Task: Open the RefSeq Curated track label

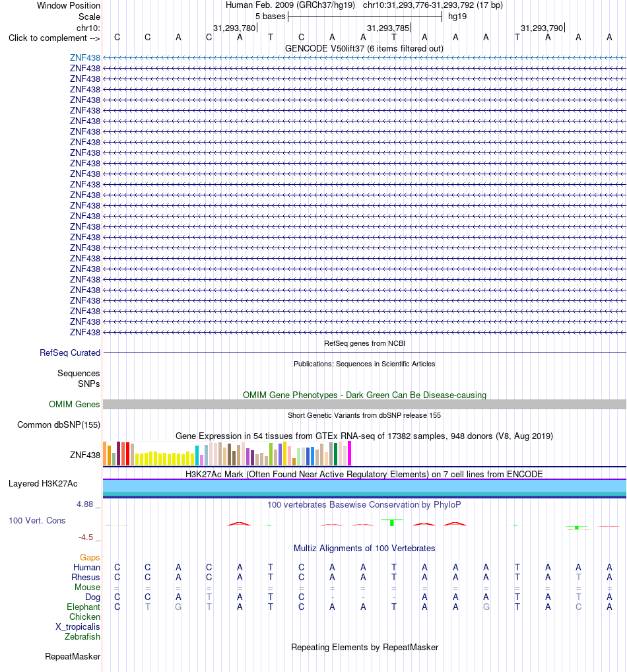Action: click(x=70, y=353)
